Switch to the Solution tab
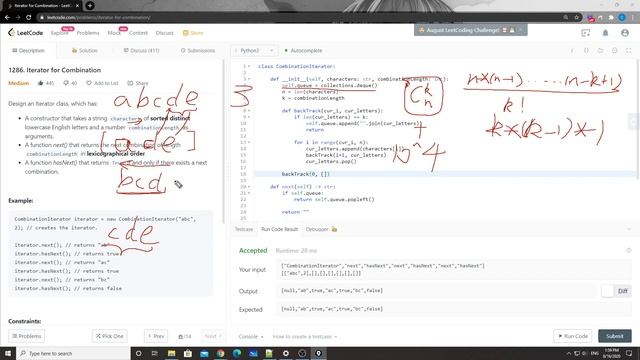Screen dimensions: 640x360 (84, 51)
